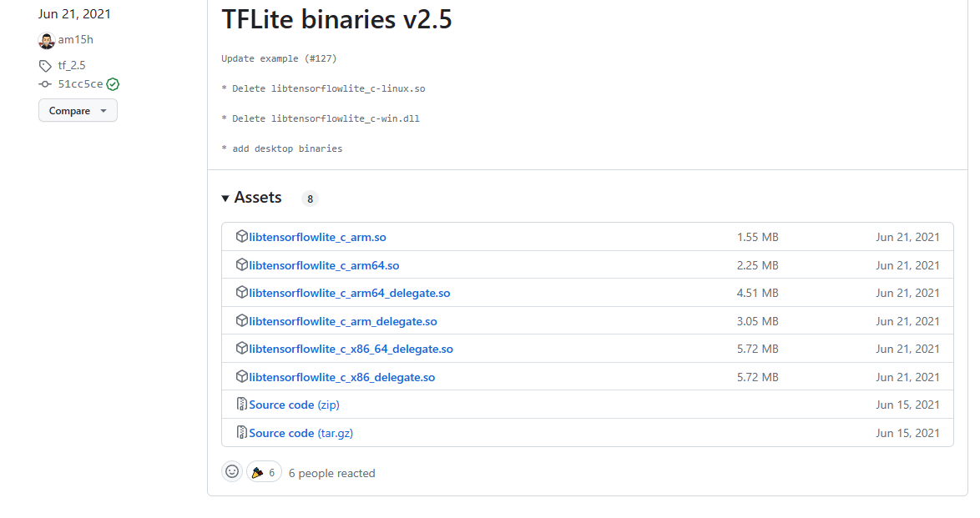Download libtensorflowlite_c_x86_64_delegate.so
Screen dimensions: 980x518
351,349
